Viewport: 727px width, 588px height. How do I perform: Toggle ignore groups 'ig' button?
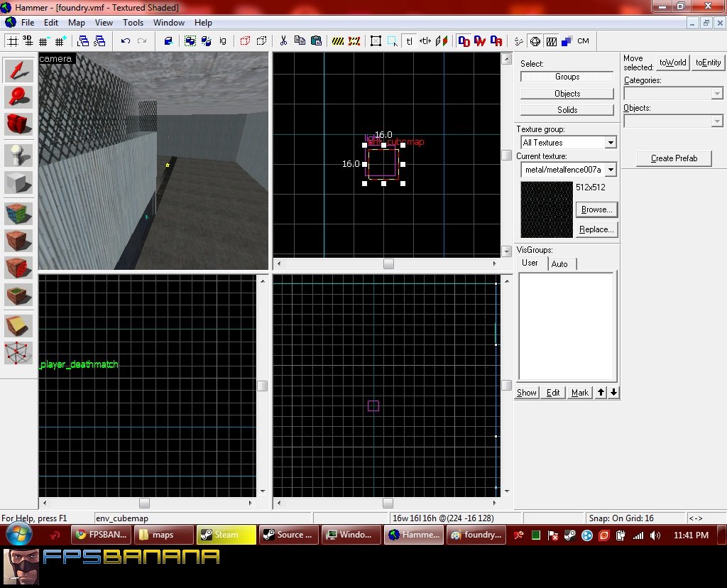click(223, 41)
